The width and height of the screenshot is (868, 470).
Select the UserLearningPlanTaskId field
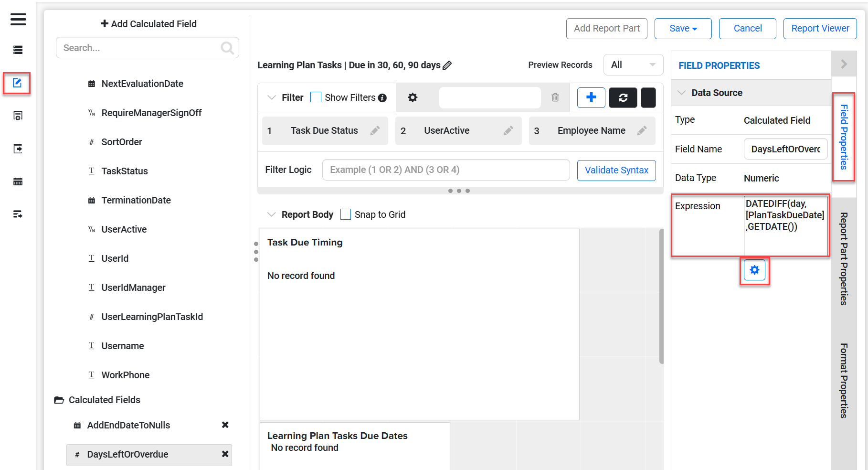(x=145, y=317)
